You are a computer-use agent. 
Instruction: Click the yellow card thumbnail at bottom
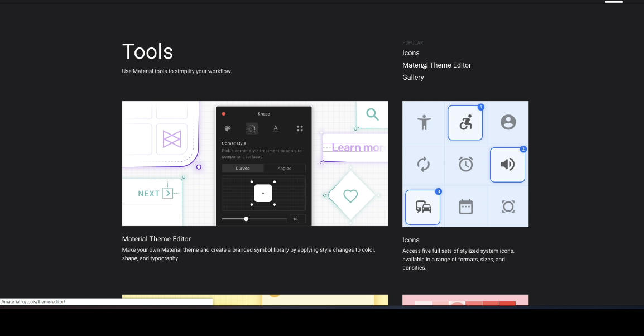tap(255, 300)
